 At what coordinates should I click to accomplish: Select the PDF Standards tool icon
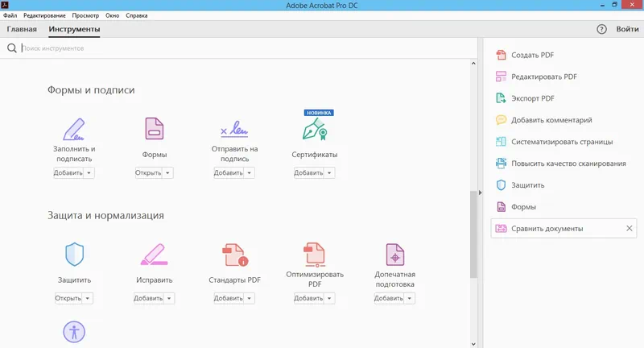tap(234, 255)
